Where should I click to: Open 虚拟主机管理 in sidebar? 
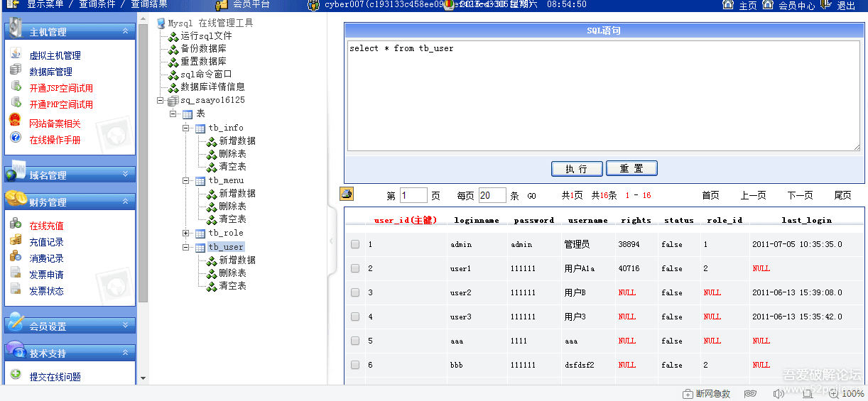[55, 55]
